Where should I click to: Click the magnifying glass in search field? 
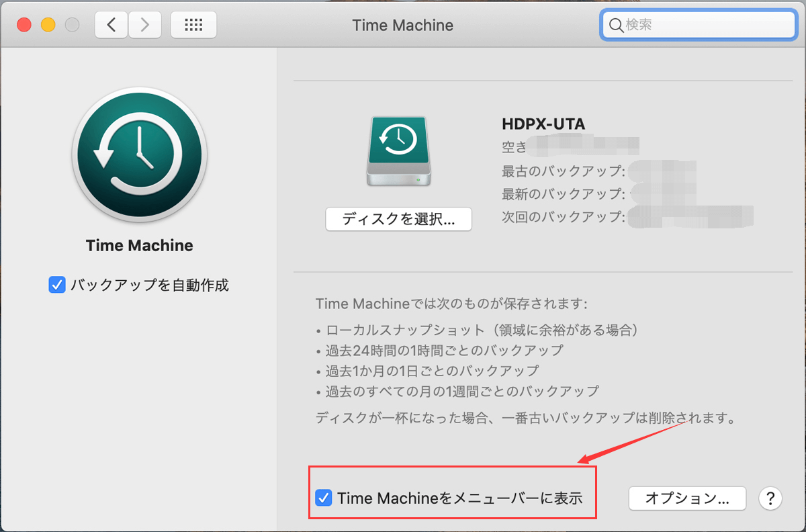tap(616, 26)
